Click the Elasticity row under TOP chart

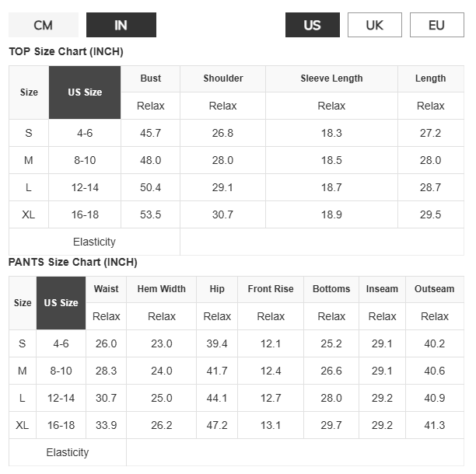point(236,242)
